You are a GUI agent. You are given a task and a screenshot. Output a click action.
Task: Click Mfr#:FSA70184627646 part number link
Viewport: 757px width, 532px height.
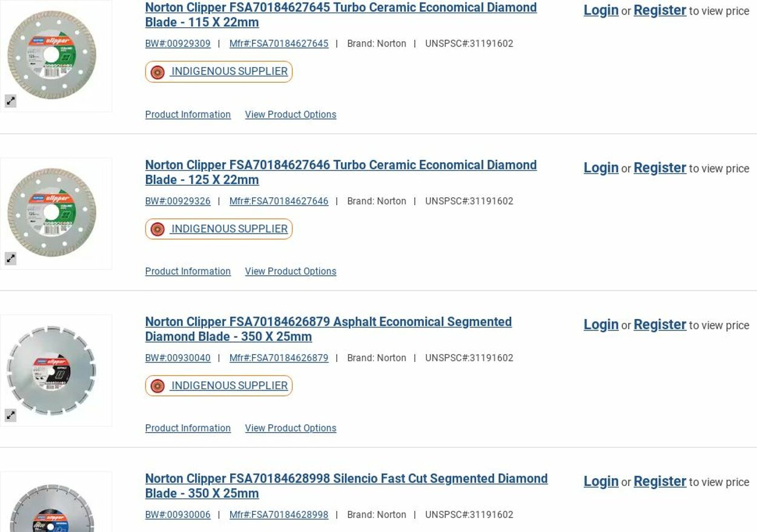tap(279, 201)
